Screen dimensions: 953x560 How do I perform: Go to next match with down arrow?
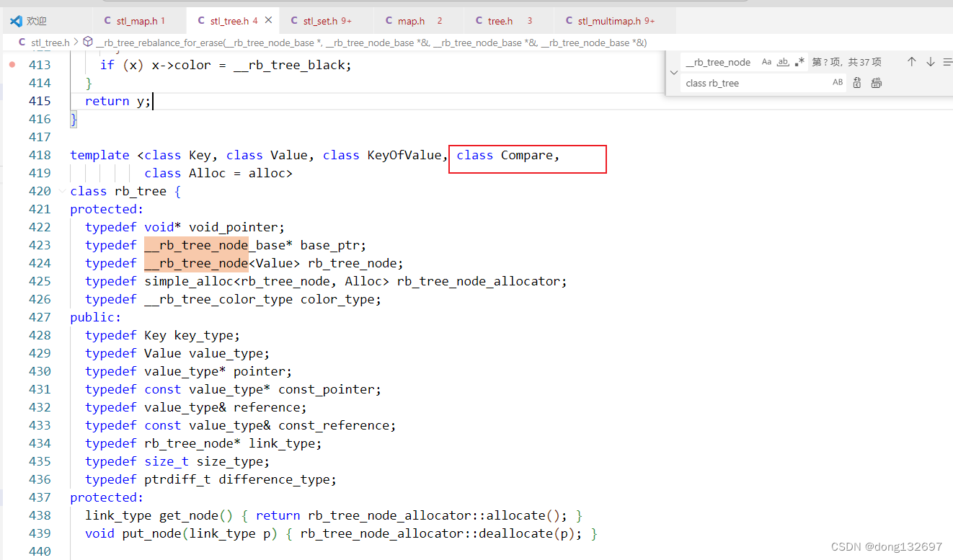(x=931, y=62)
